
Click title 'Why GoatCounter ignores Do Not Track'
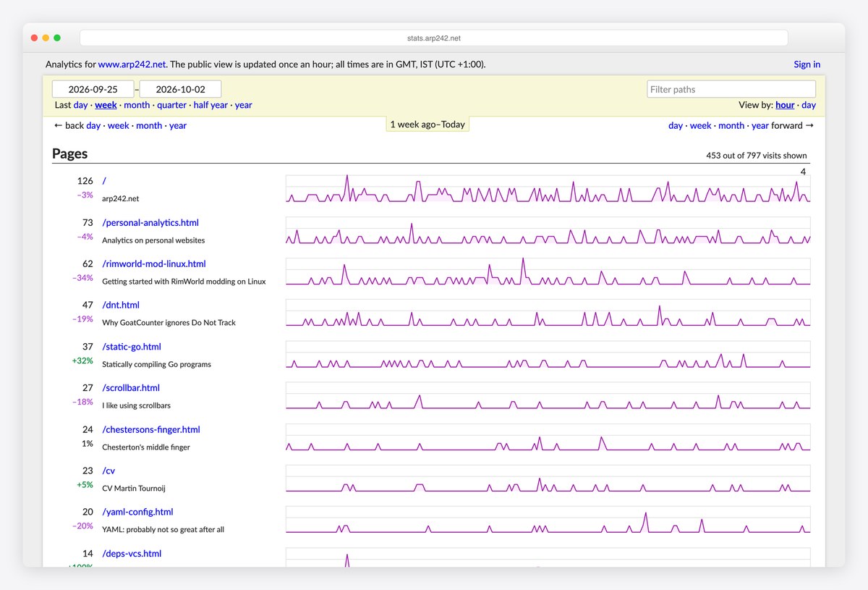pos(169,323)
